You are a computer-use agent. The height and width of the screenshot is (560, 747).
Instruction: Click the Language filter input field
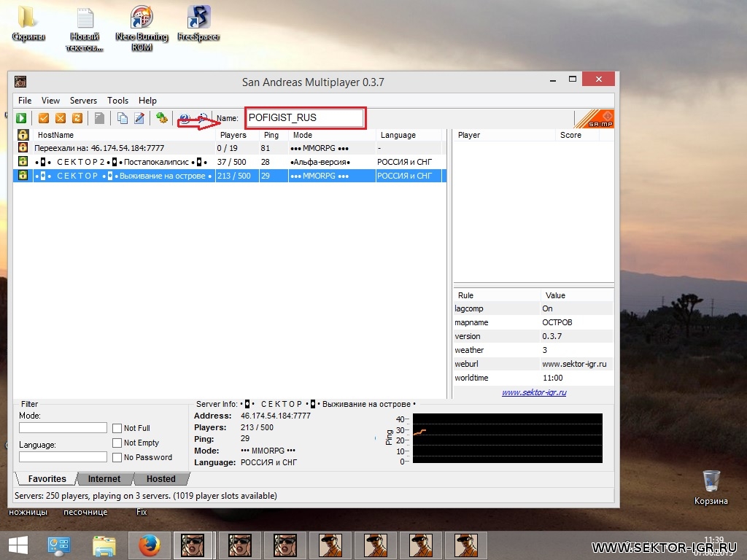63,456
